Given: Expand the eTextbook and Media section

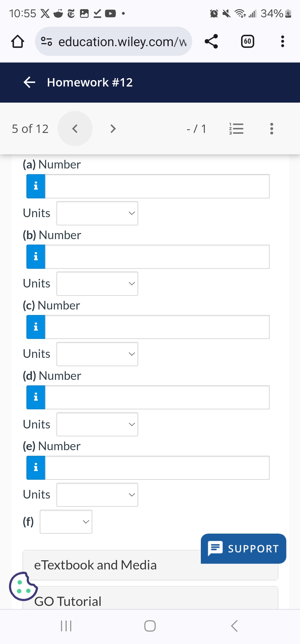Looking at the screenshot, I should (111, 565).
